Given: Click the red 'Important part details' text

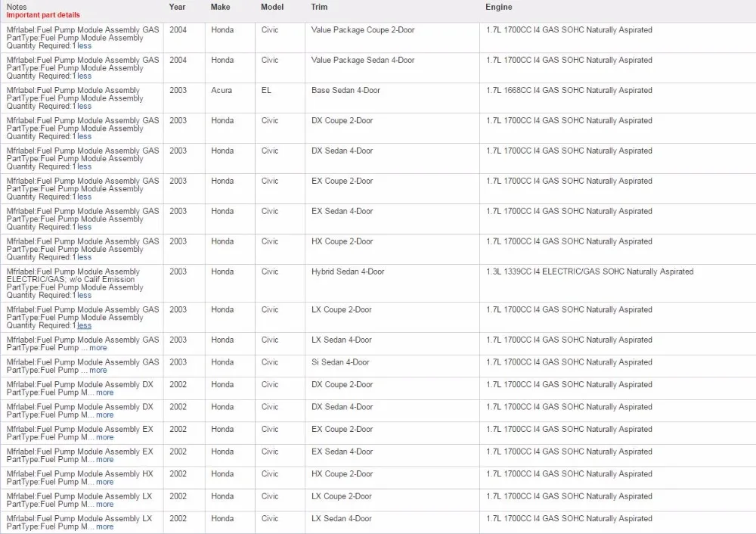Looking at the screenshot, I should click(43, 15).
